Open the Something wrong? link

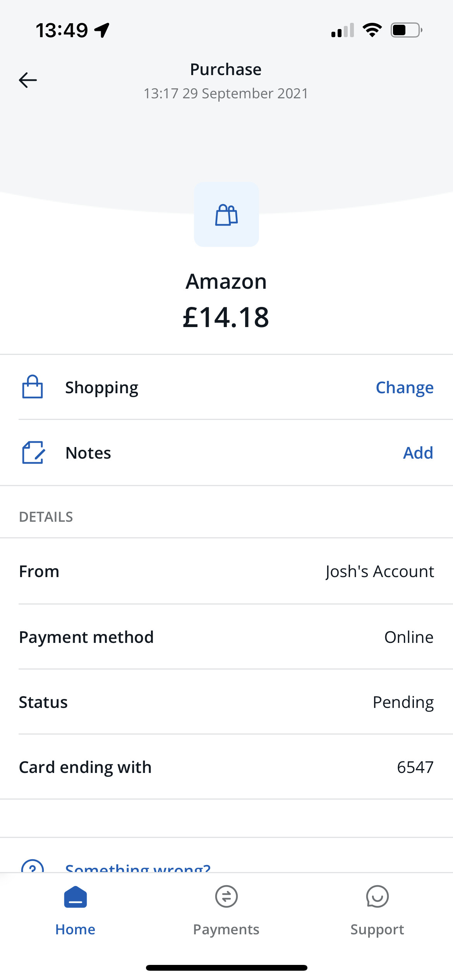click(138, 868)
